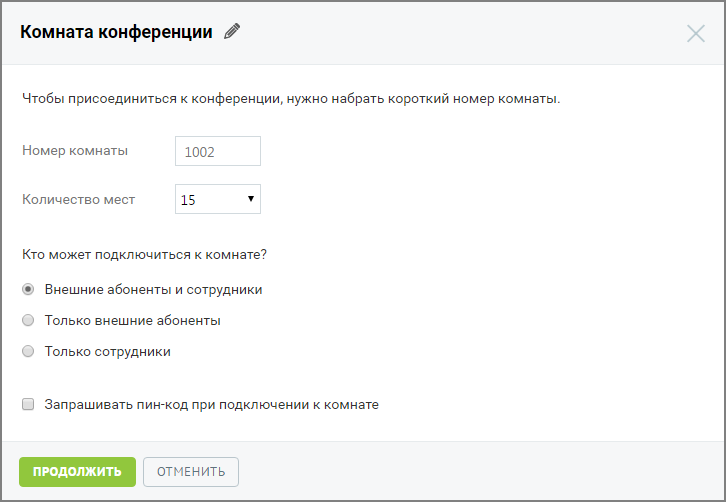Click the Комната конференции title text
Image resolution: width=726 pixels, height=502 pixels.
click(116, 32)
